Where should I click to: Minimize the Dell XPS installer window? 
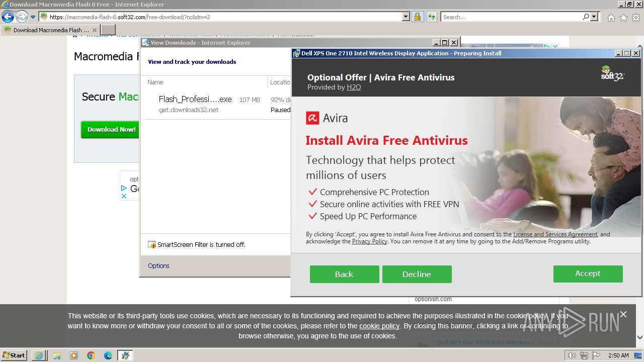click(618, 53)
